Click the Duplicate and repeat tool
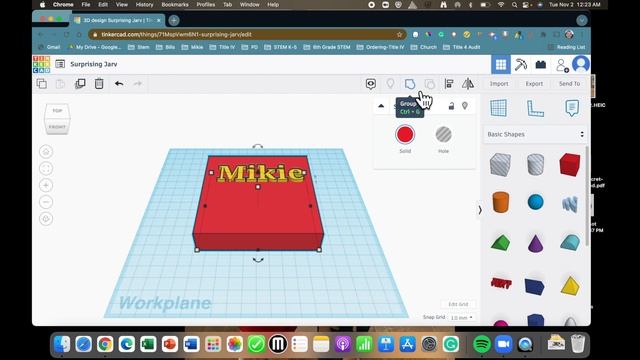This screenshot has height=360, width=640. pos(80,84)
